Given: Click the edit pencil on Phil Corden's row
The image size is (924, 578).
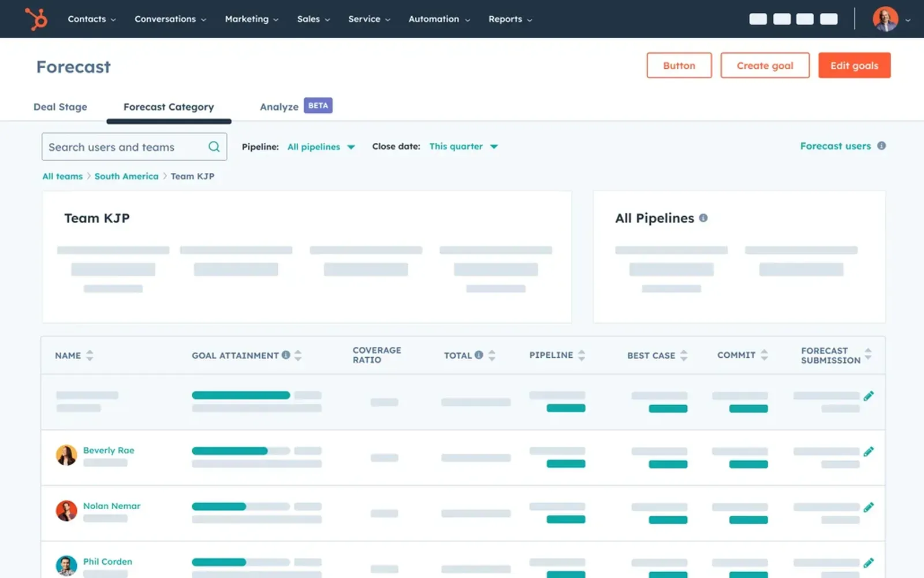Looking at the screenshot, I should click(x=869, y=562).
